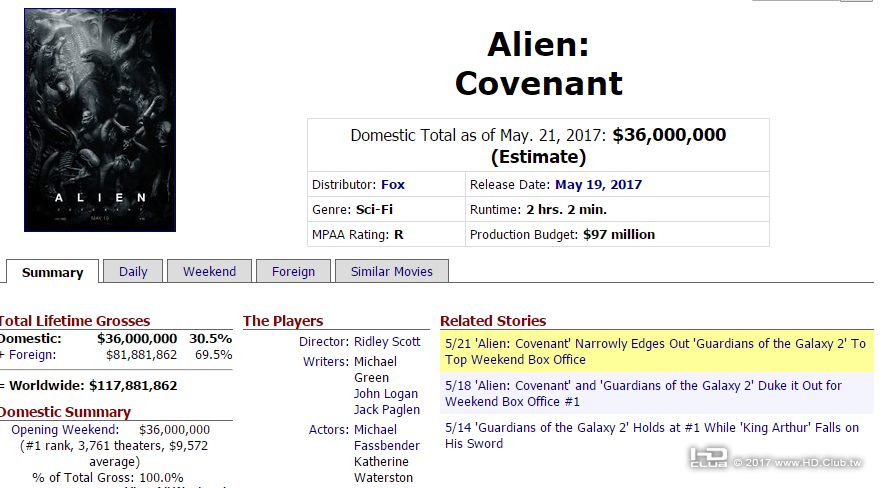The height and width of the screenshot is (488, 884).
Task: Open director Ridley Scott's page
Action: coord(387,341)
